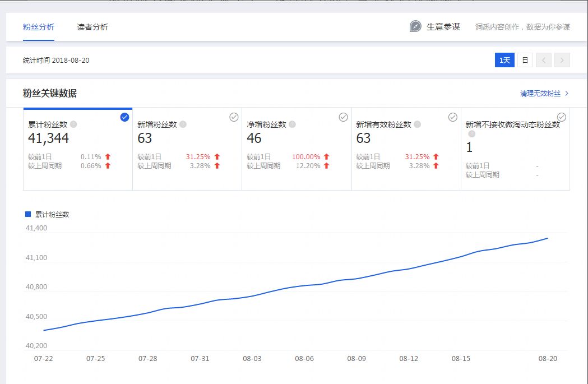Select the 新增粉丝数 card checkmark circle
Screen dimensions: 588x384
point(233,117)
